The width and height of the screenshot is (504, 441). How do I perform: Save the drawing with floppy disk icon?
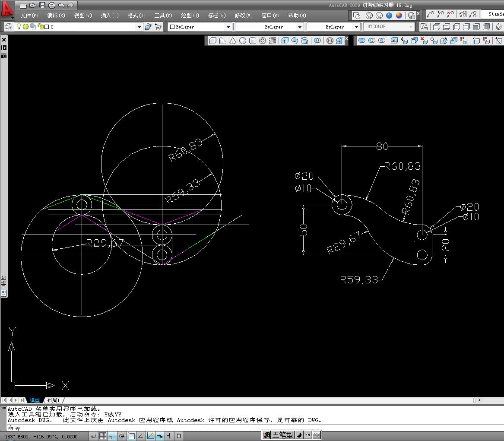[42, 5]
